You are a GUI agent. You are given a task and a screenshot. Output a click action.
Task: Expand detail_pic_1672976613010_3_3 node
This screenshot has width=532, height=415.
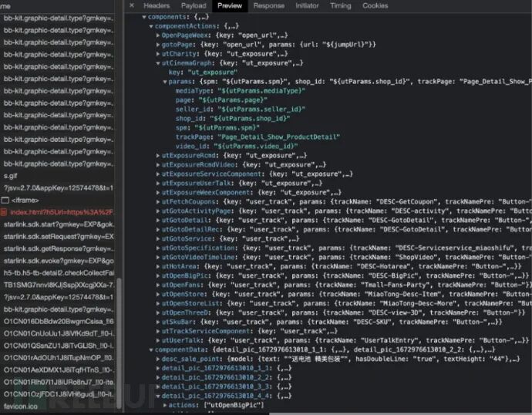[158, 386]
